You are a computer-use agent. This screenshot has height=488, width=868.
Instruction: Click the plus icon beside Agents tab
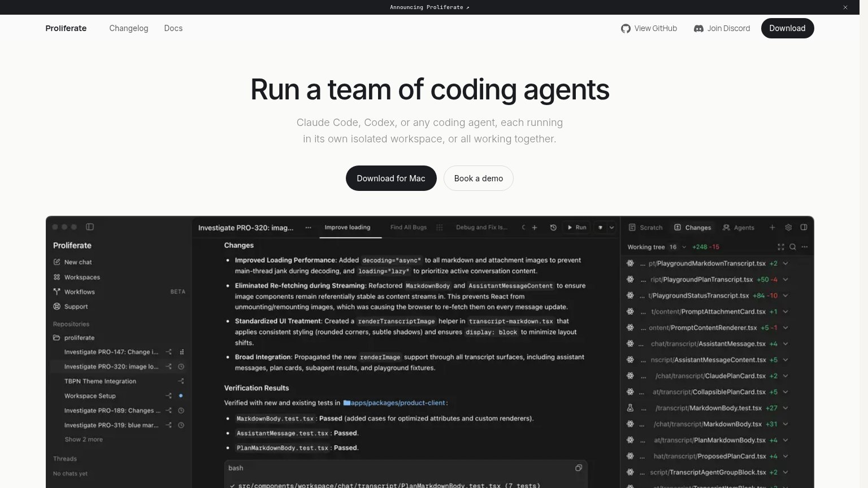(x=772, y=227)
